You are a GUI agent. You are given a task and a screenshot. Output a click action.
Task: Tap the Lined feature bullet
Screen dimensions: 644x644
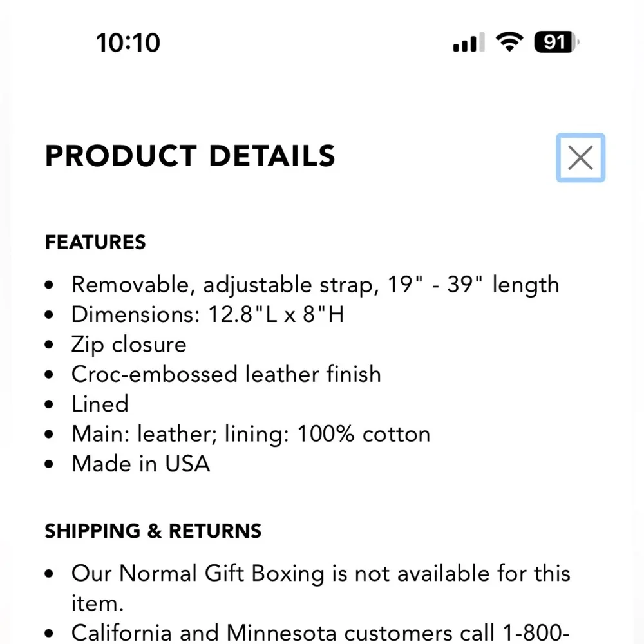(100, 404)
